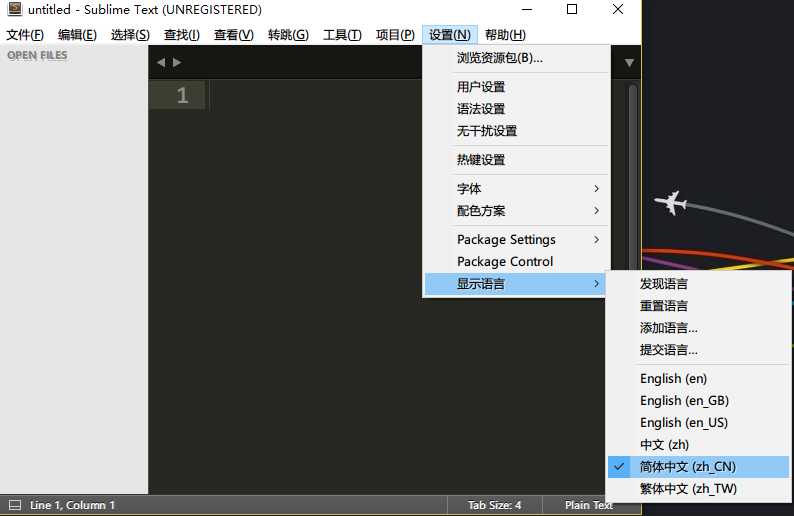Image resolution: width=794 pixels, height=516 pixels.
Task: Click the tab scroll right arrow
Action: pos(177,62)
